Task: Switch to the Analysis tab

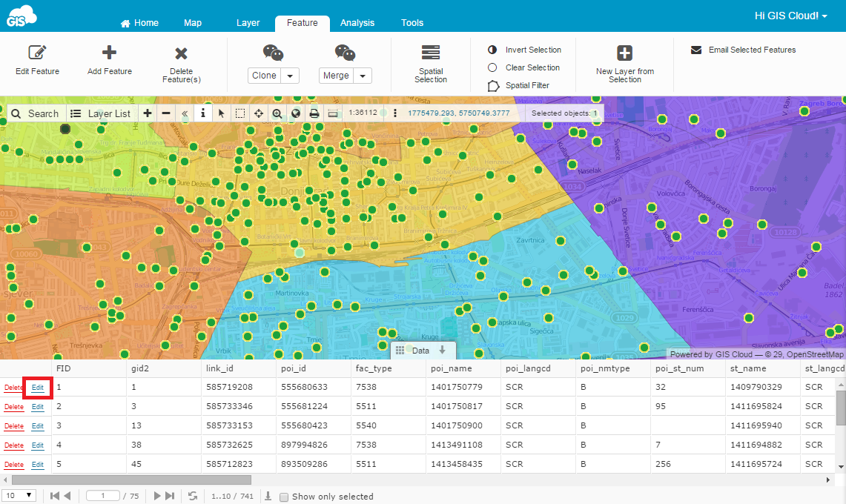Action: [x=357, y=23]
